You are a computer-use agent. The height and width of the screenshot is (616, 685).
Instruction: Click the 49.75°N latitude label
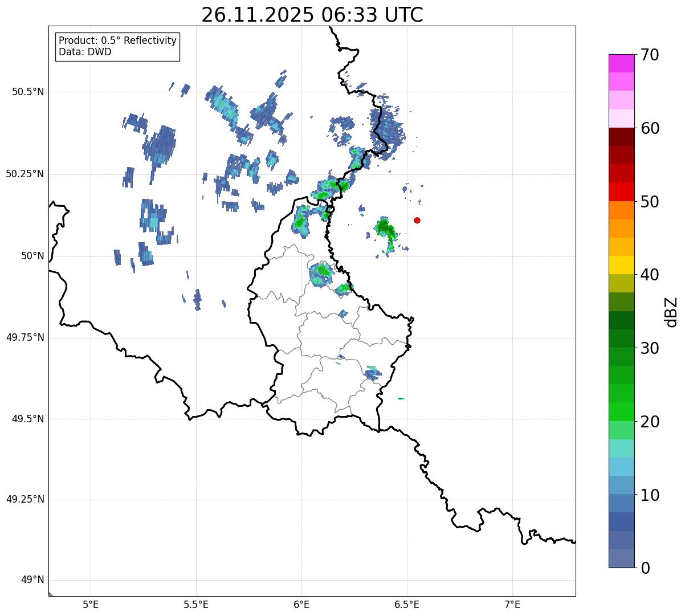25,337
